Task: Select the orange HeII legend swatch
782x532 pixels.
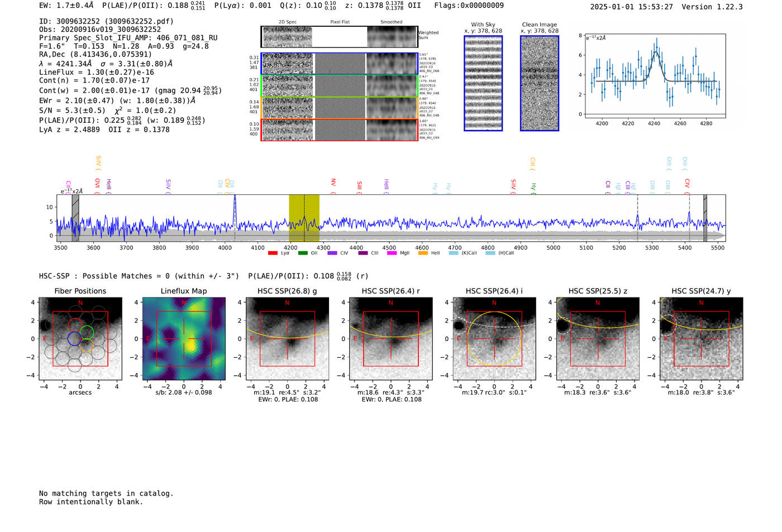Action: pos(423,253)
